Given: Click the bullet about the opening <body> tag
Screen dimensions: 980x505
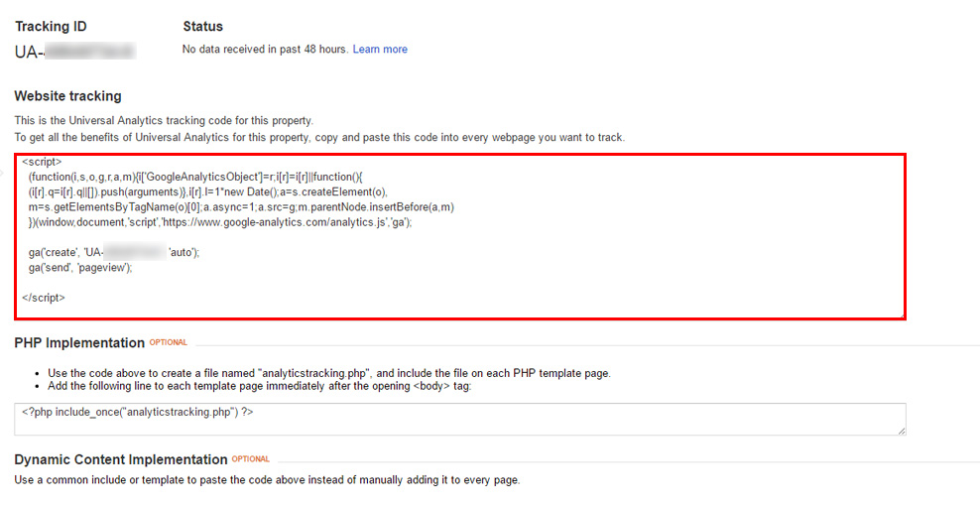Looking at the screenshot, I should (259, 386).
